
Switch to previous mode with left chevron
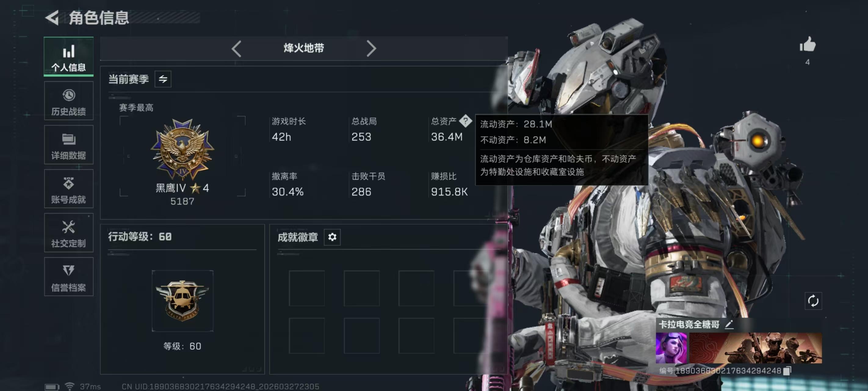tap(236, 49)
